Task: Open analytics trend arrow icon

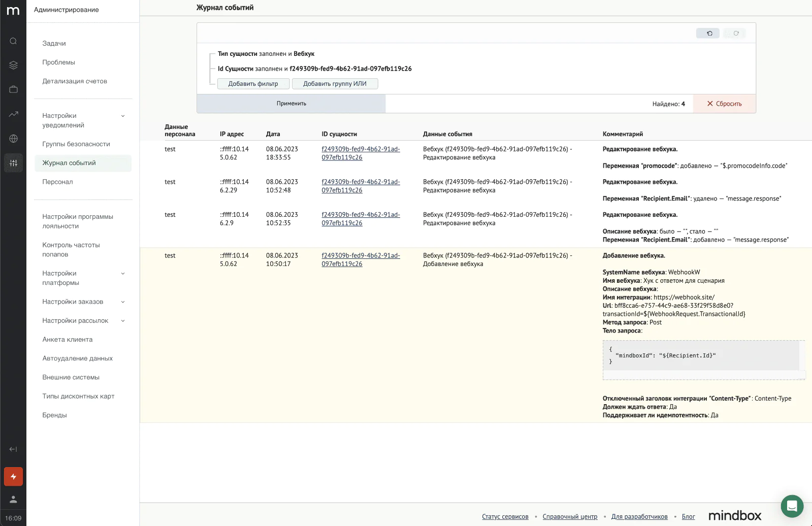Action: 13,114
